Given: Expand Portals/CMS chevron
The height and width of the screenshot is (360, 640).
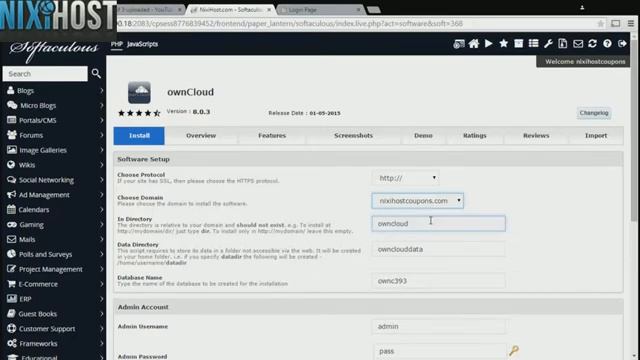Looking at the screenshot, I should [101, 120].
